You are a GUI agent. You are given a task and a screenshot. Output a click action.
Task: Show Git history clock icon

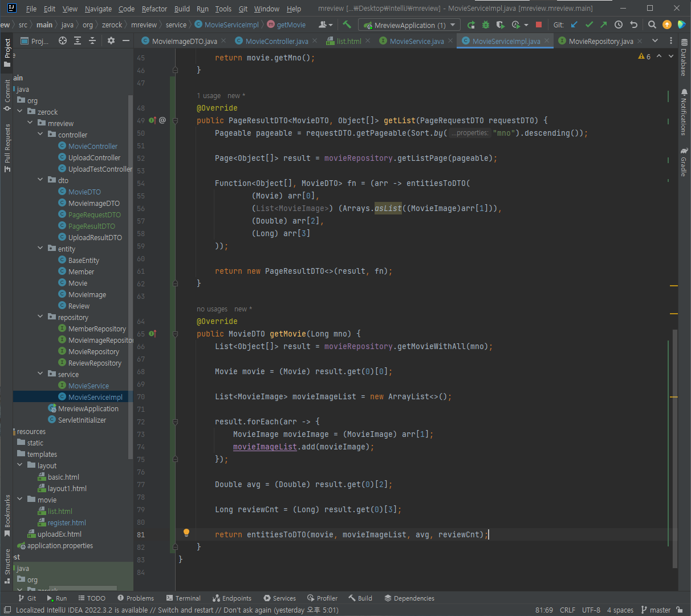pos(619,25)
